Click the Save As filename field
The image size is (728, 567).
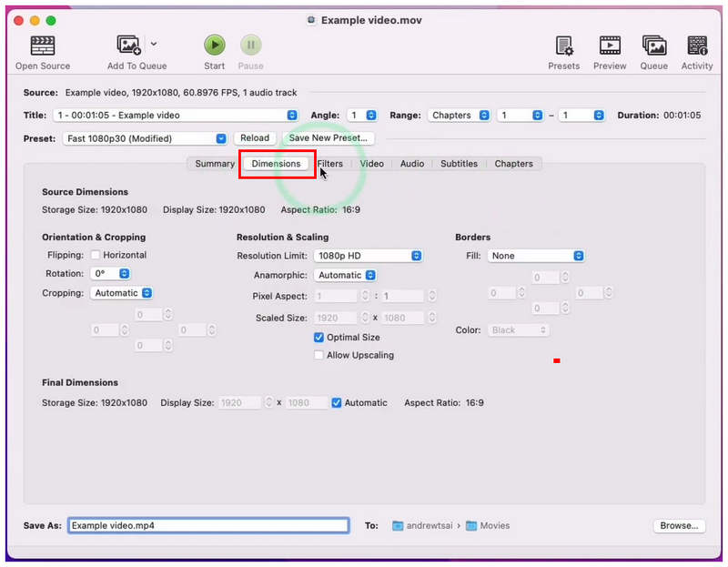208,526
